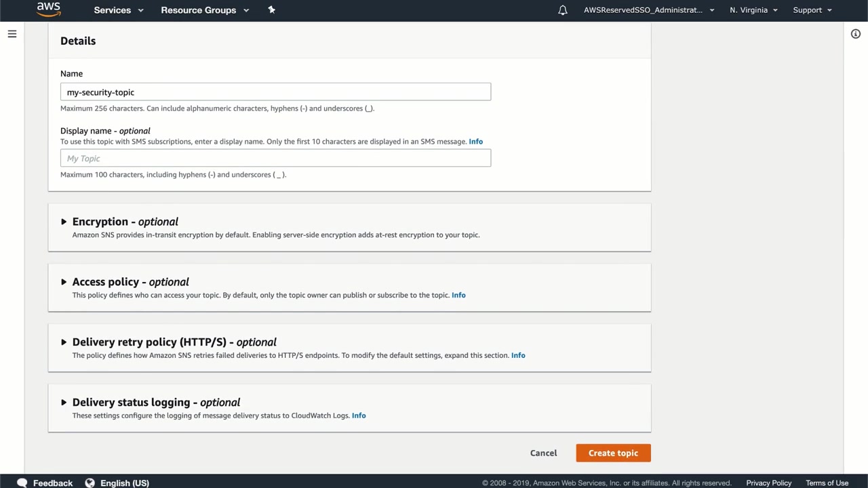Click the Feedback speech bubble icon

pyautogui.click(x=22, y=483)
